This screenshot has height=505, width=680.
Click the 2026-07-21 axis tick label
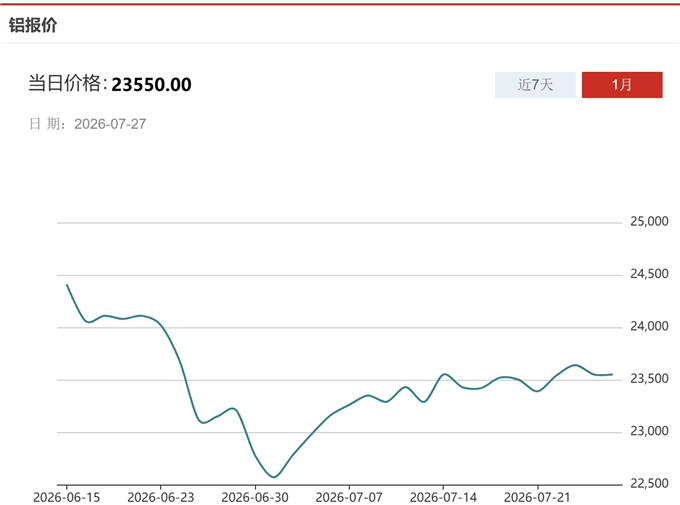coord(537,497)
